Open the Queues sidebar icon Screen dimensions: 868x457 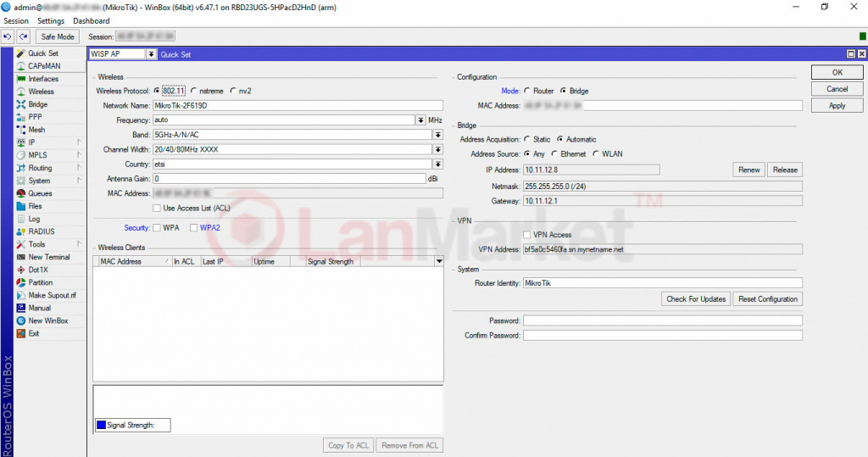coord(21,193)
